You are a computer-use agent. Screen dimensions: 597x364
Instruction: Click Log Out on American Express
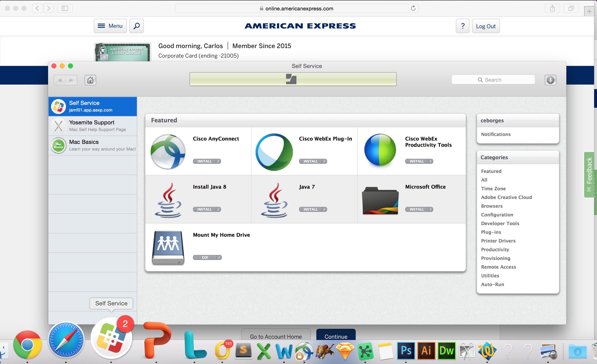[x=486, y=26]
